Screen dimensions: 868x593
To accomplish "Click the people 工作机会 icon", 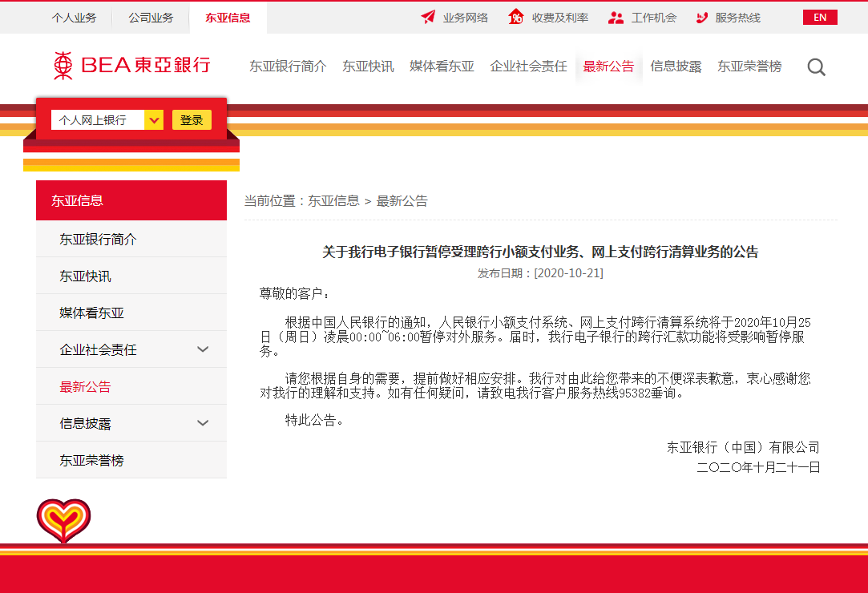I will click(616, 18).
